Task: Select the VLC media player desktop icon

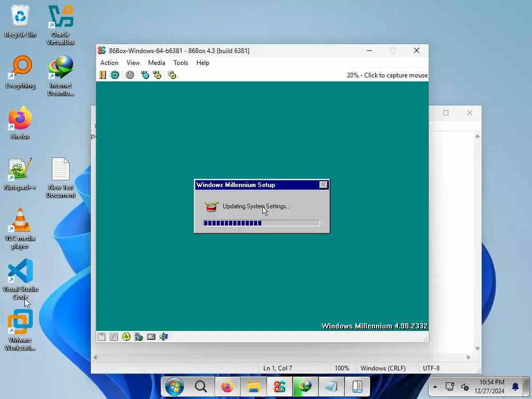Action: (20, 229)
